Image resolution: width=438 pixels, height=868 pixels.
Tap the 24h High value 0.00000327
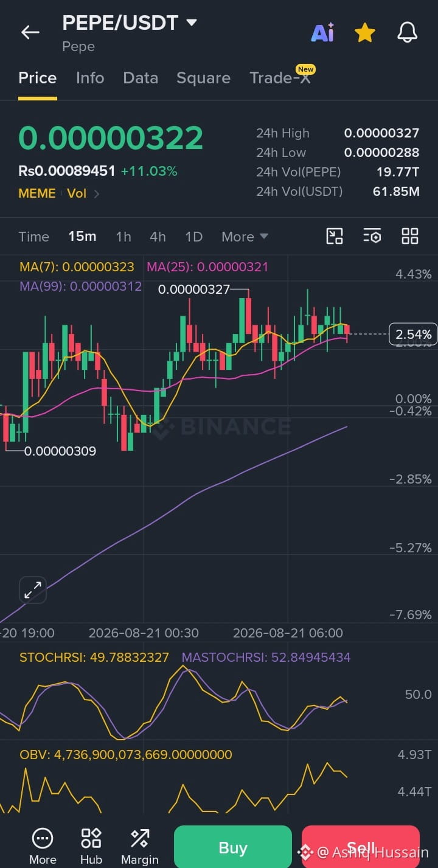[381, 133]
